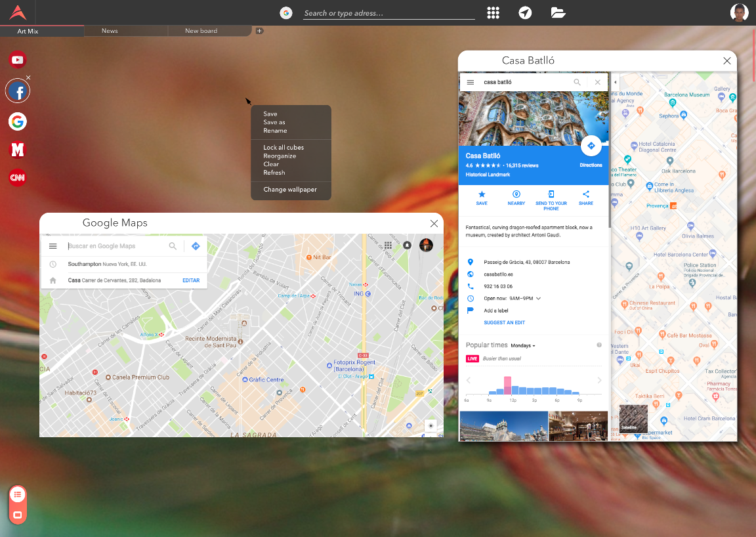
Task: Open the Marca M sidebar shortcut
Action: (x=17, y=150)
